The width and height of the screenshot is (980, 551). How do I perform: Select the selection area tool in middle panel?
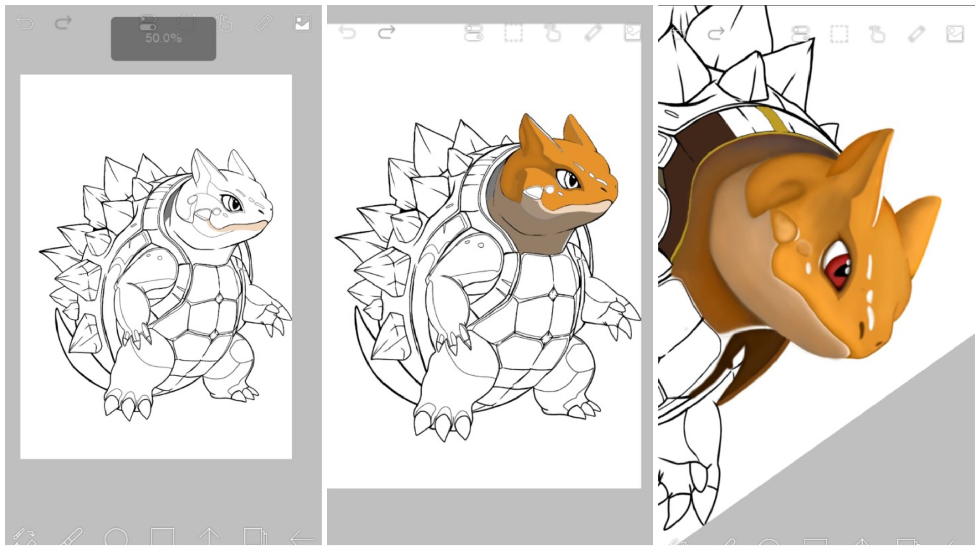513,33
